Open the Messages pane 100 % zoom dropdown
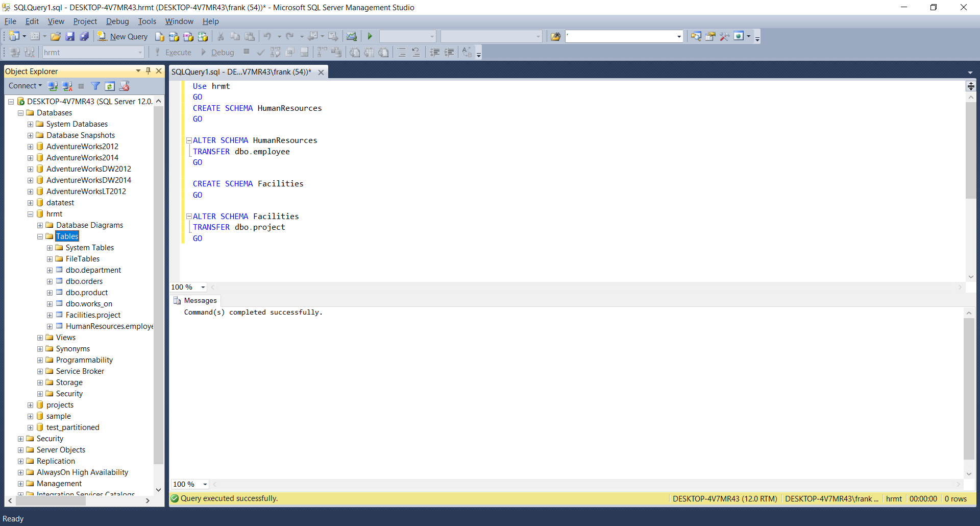The width and height of the screenshot is (980, 526). 205,484
